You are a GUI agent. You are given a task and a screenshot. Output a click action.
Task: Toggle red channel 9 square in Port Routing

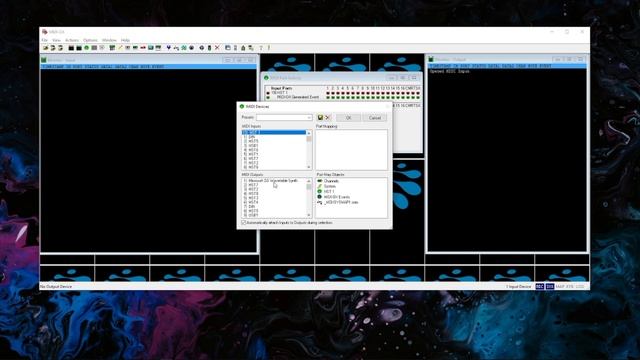click(368, 93)
